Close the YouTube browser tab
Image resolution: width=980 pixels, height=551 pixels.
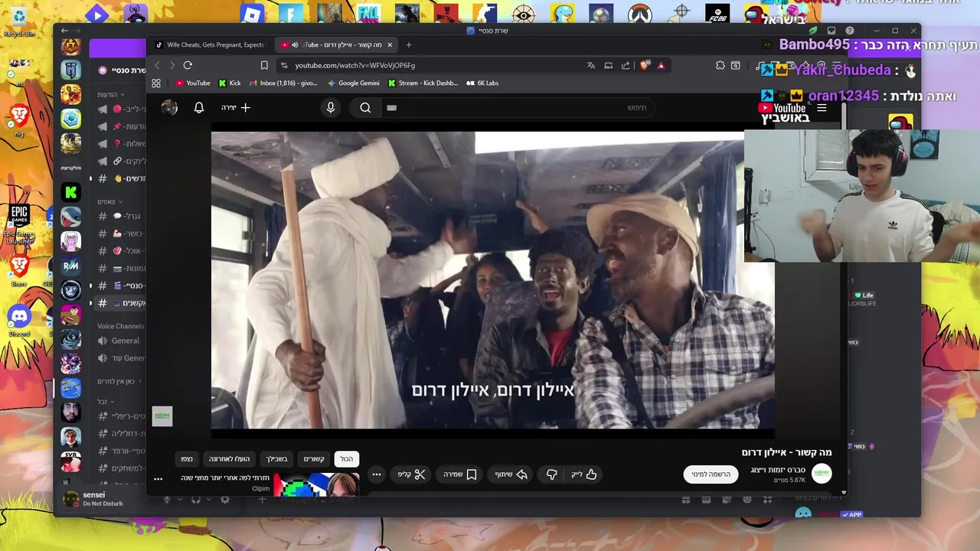point(390,44)
